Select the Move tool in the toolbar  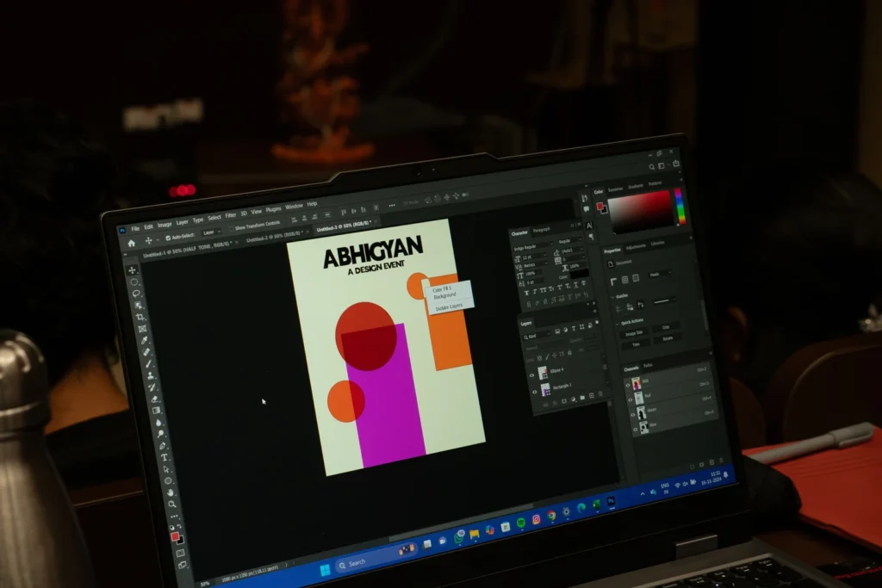134,270
